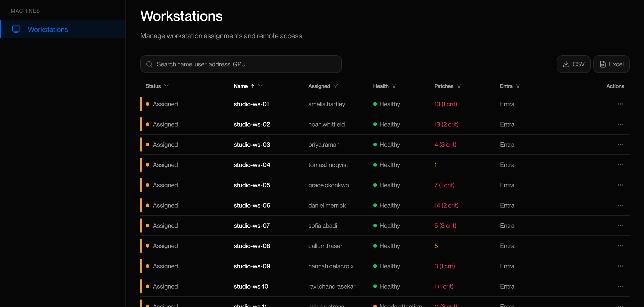Click the 13 (1 crit) patches value
The image size is (644, 307).
(x=445, y=104)
